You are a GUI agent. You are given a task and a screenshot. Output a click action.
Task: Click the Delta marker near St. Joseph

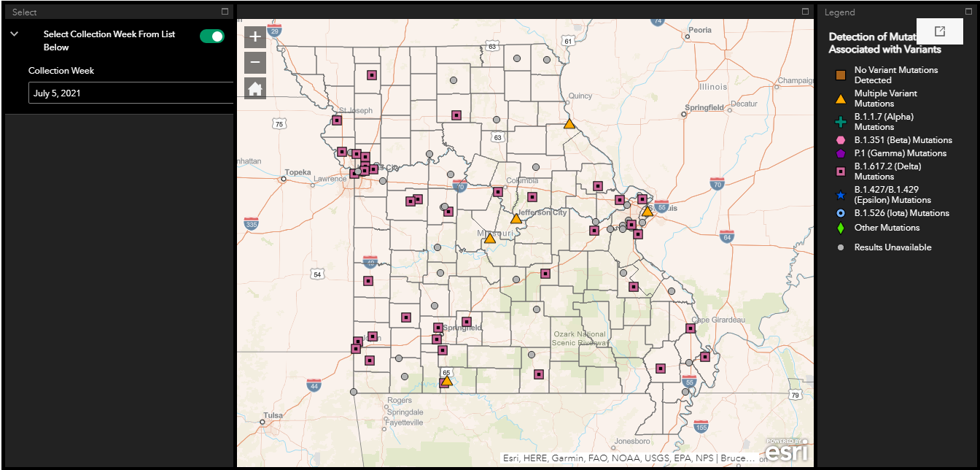tap(337, 120)
